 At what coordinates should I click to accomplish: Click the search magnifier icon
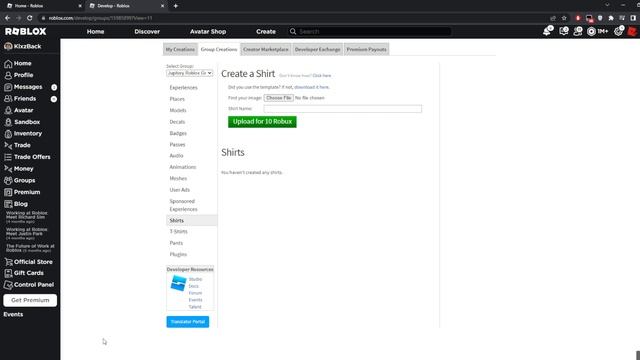293,31
